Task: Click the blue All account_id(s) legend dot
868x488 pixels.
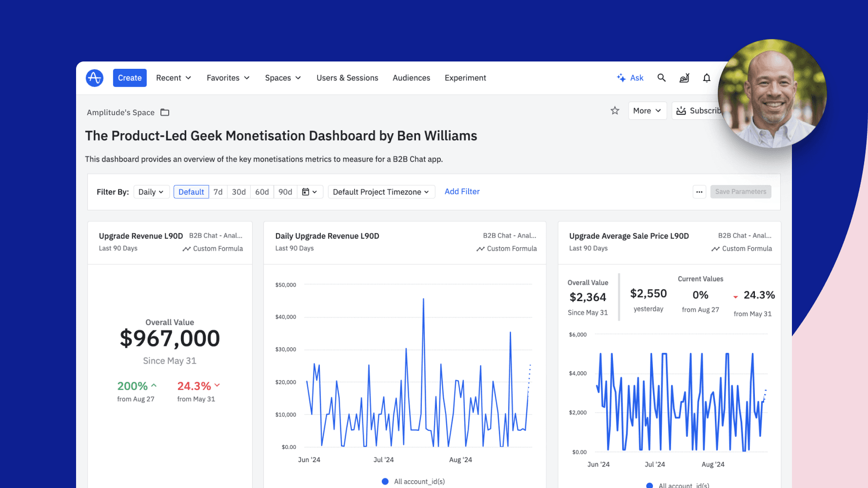Action: coord(385,481)
